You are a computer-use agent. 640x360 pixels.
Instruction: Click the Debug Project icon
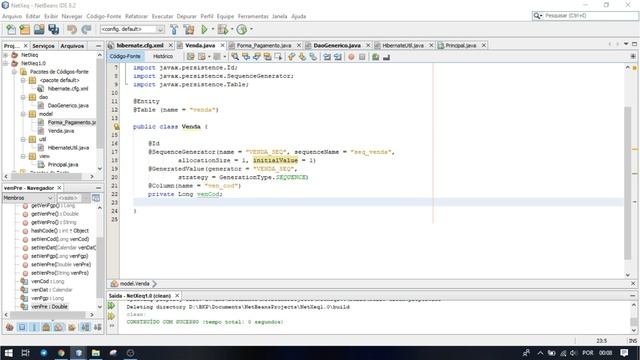pos(222,29)
